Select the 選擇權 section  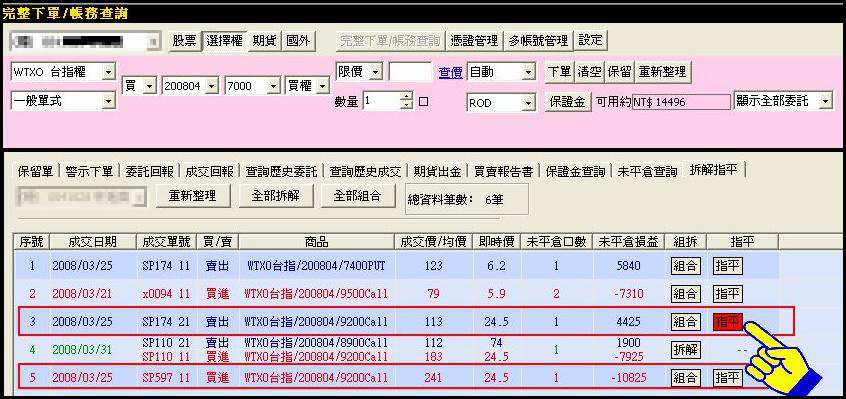[x=224, y=41]
